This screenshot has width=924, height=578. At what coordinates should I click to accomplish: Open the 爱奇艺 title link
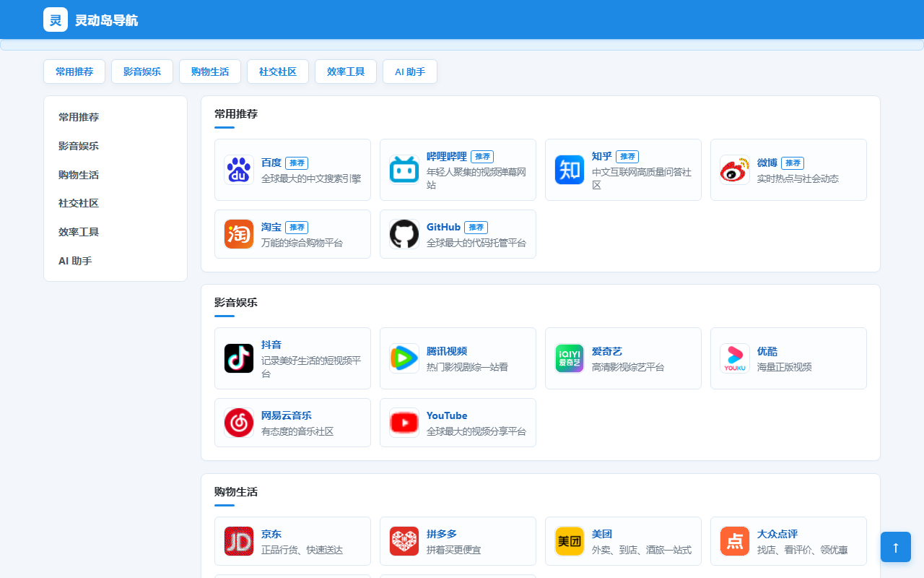(x=607, y=351)
